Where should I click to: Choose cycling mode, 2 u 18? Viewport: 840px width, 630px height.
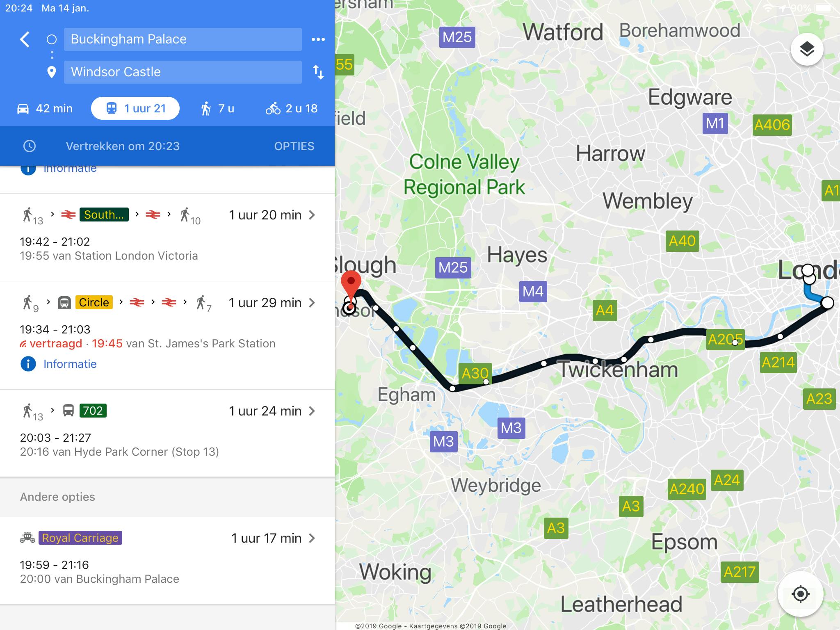pos(291,109)
